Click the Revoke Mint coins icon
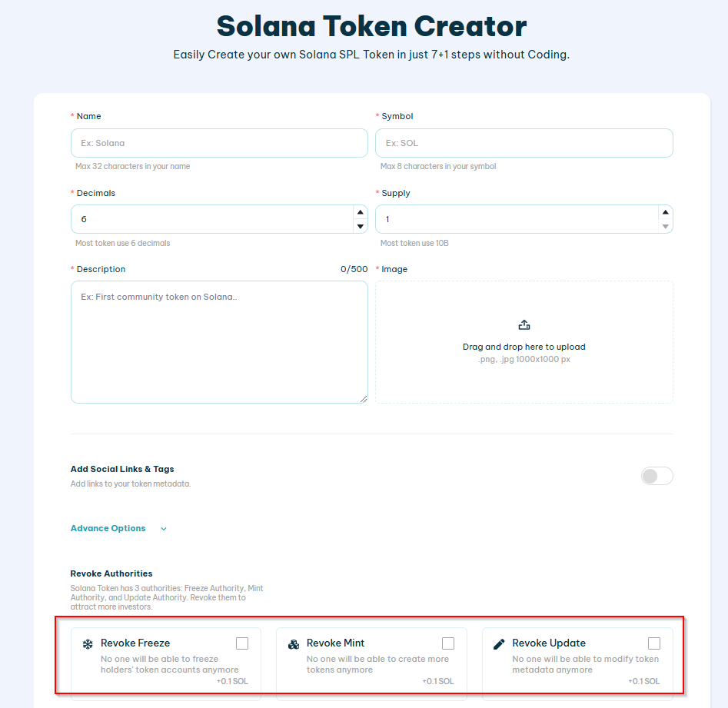Image resolution: width=728 pixels, height=708 pixels. 294,644
